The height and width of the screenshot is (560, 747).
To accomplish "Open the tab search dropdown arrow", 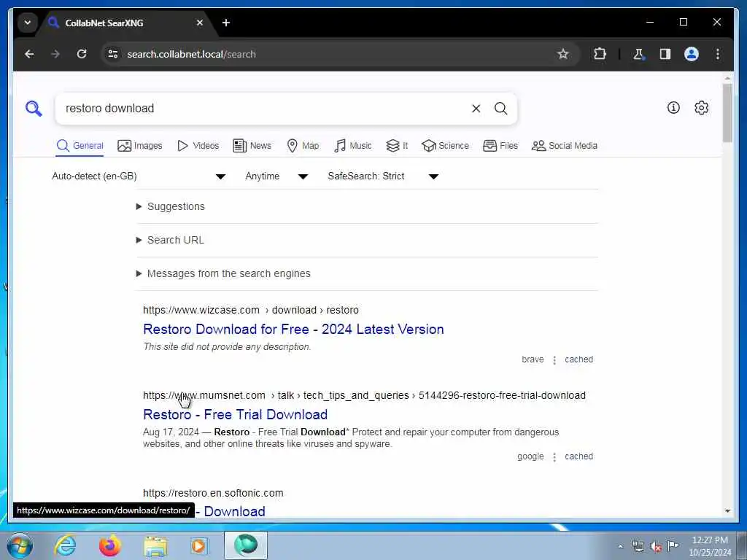I will pyautogui.click(x=28, y=23).
